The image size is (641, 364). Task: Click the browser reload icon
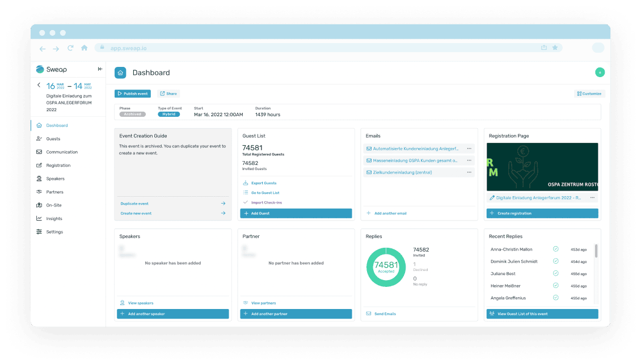70,48
